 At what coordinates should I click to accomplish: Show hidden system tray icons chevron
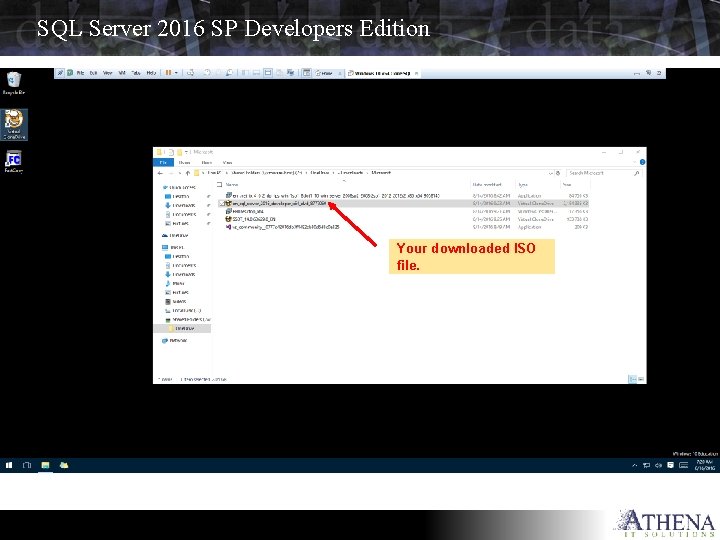pyautogui.click(x=635, y=466)
